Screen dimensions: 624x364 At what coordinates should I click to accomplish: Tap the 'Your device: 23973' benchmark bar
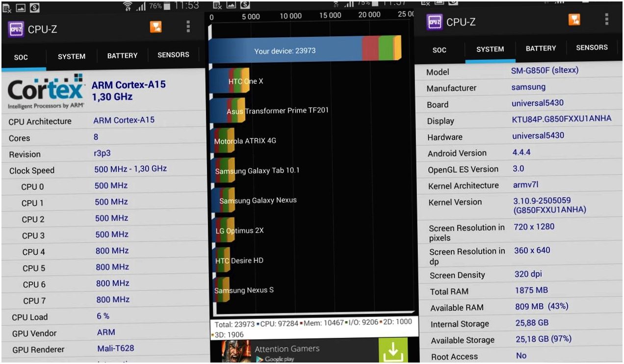[305, 50]
